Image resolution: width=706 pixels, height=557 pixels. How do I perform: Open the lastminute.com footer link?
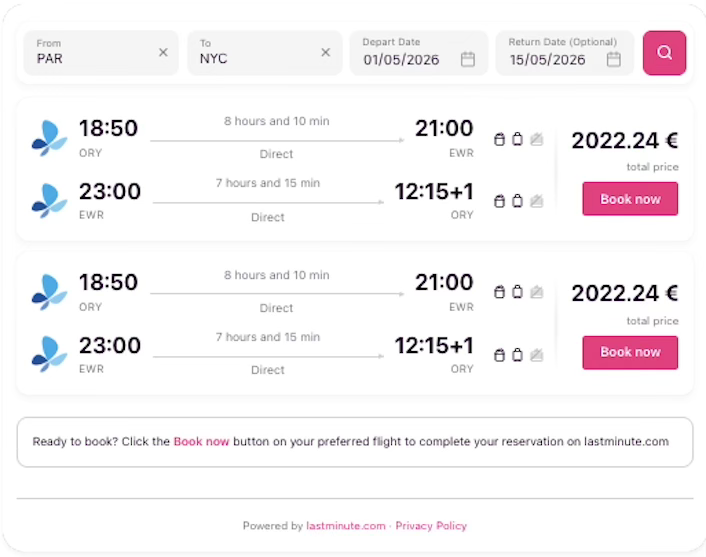[x=346, y=526]
